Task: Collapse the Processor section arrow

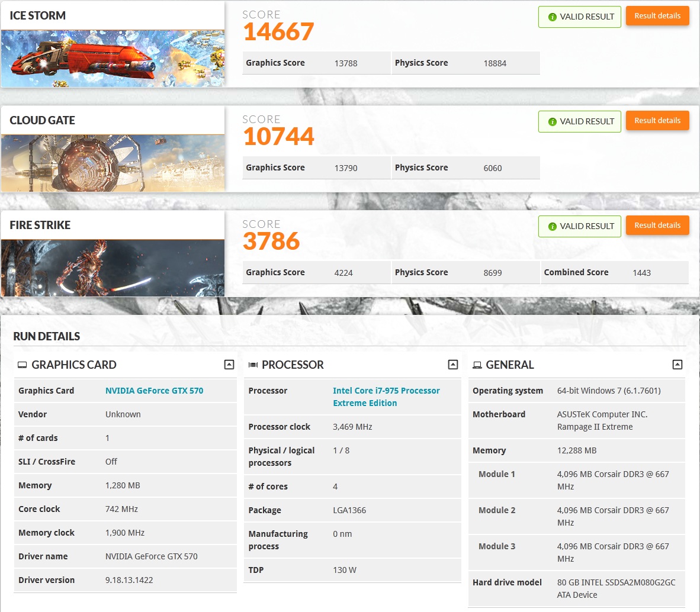Action: pos(452,365)
